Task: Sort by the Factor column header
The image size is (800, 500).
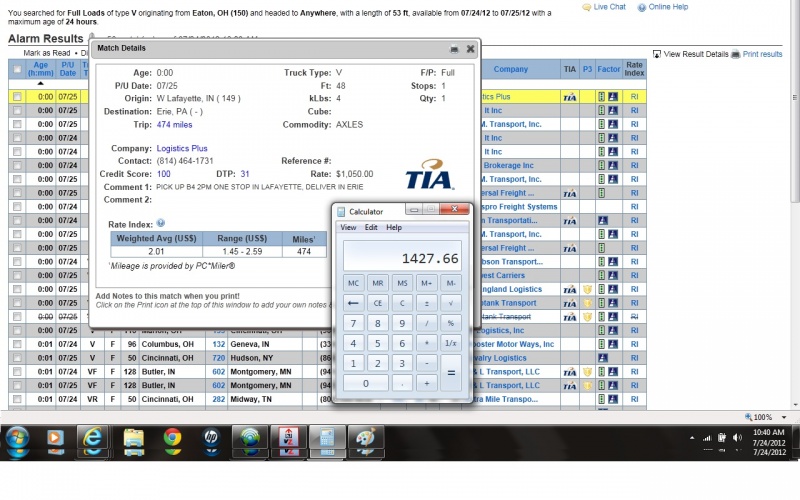Action: point(609,69)
